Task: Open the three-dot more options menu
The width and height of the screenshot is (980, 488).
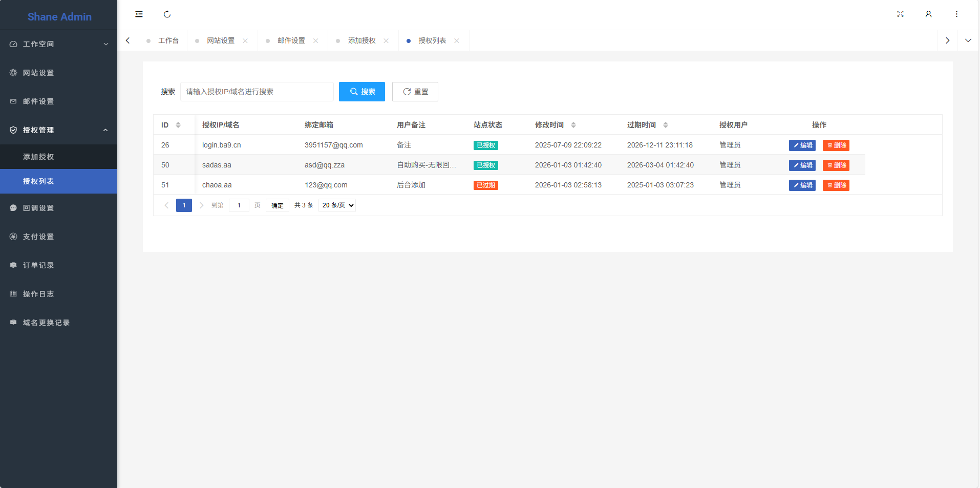Action: (x=956, y=14)
